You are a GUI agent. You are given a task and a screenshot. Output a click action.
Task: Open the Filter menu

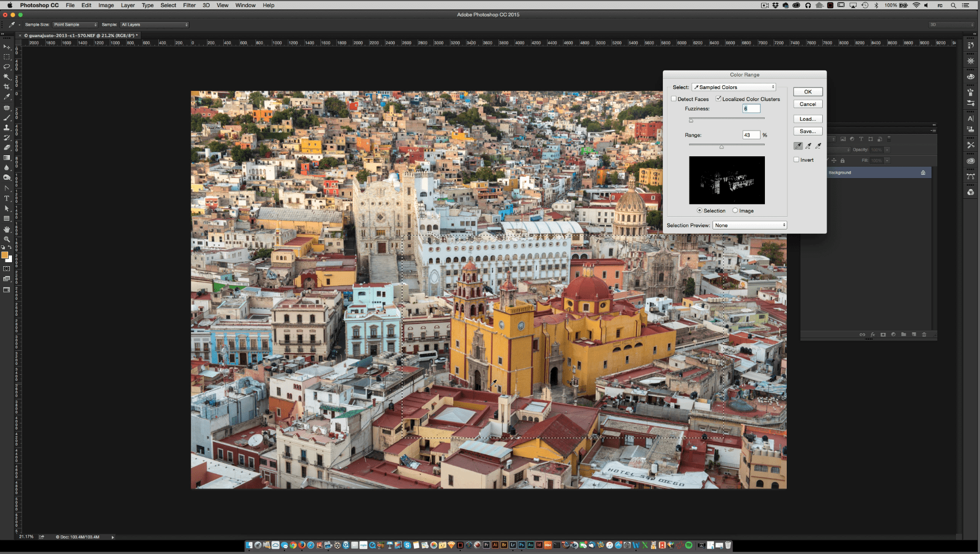point(189,5)
